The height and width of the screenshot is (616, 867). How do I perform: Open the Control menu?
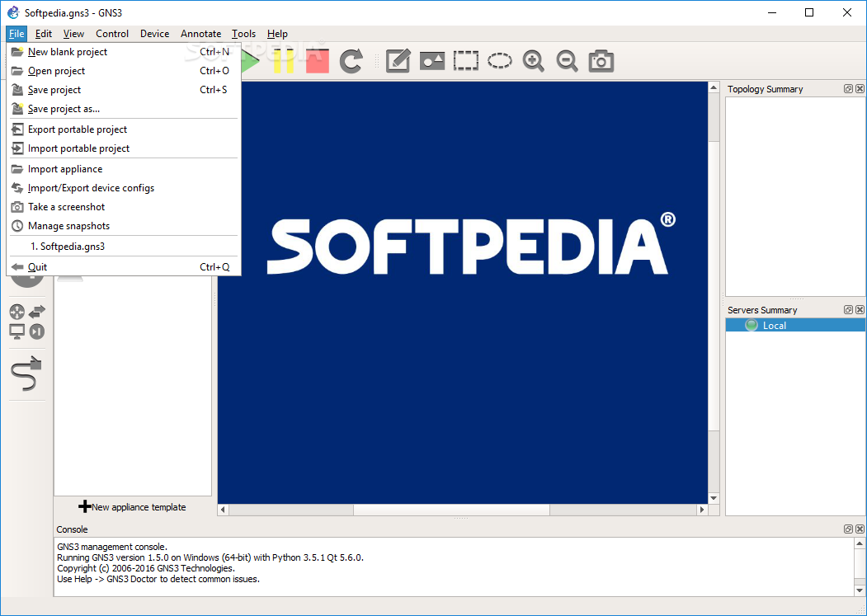pos(112,34)
